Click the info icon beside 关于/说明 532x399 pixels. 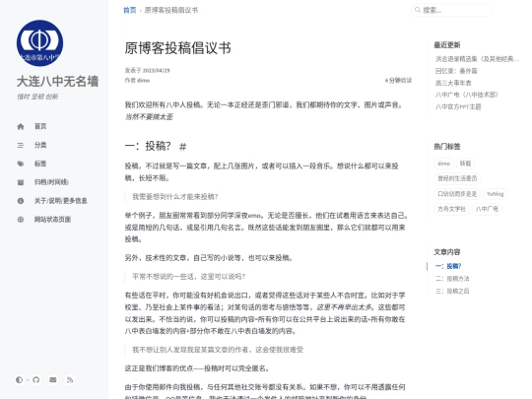21,201
